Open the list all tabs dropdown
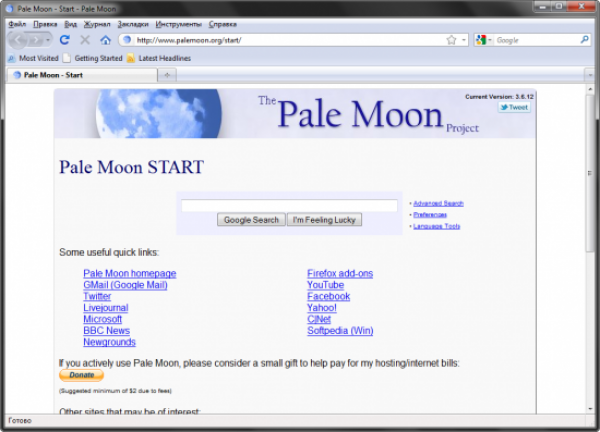 coord(589,75)
